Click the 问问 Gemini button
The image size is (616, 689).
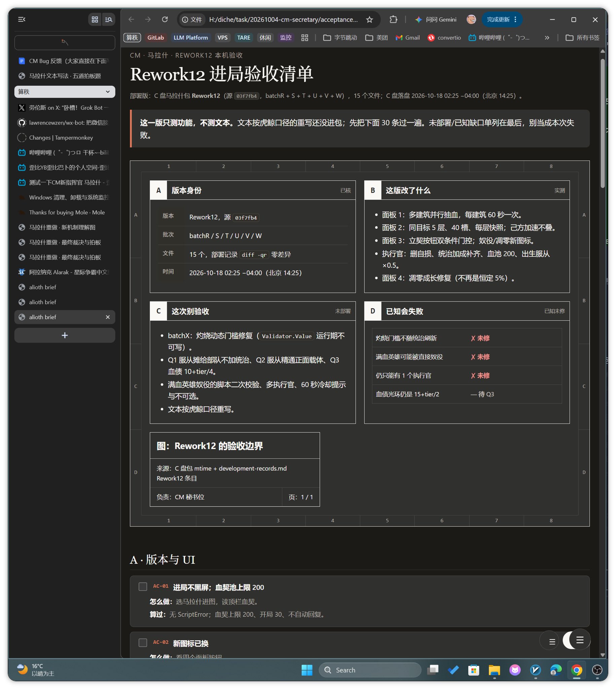coord(436,20)
